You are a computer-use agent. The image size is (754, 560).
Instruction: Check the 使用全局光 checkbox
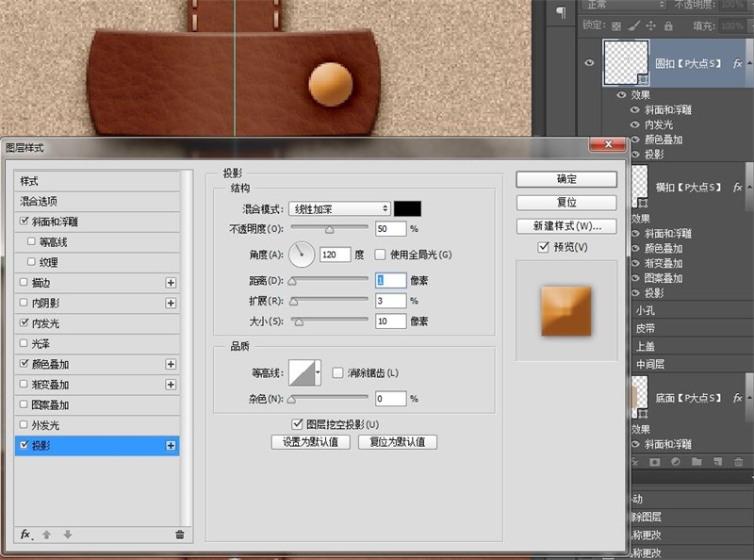pos(380,255)
